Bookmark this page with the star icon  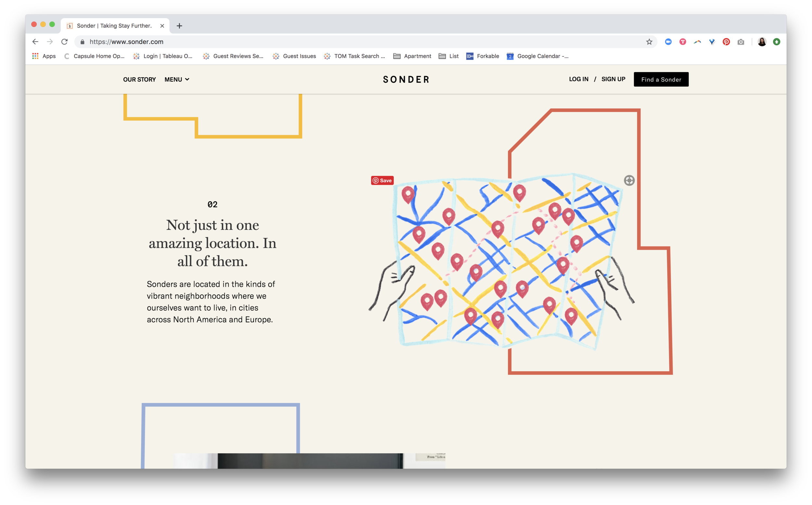click(649, 42)
